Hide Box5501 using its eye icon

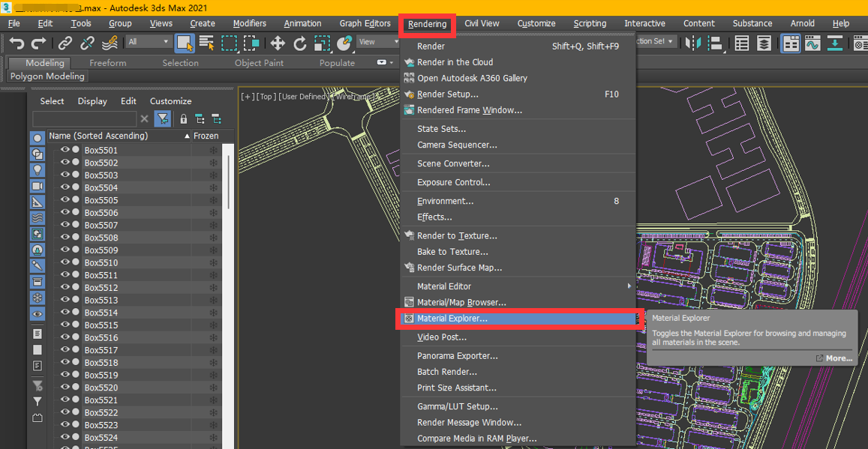[x=65, y=149]
